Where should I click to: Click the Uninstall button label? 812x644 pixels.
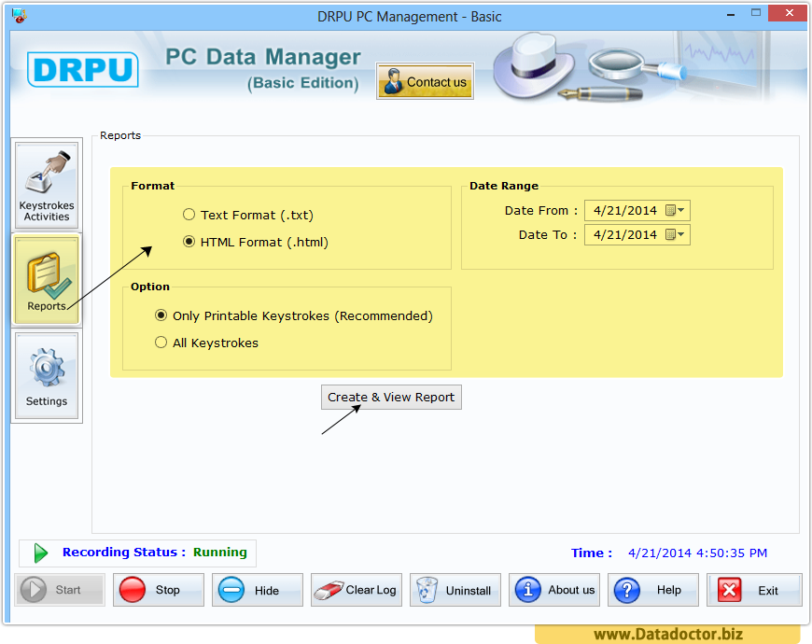tap(469, 590)
